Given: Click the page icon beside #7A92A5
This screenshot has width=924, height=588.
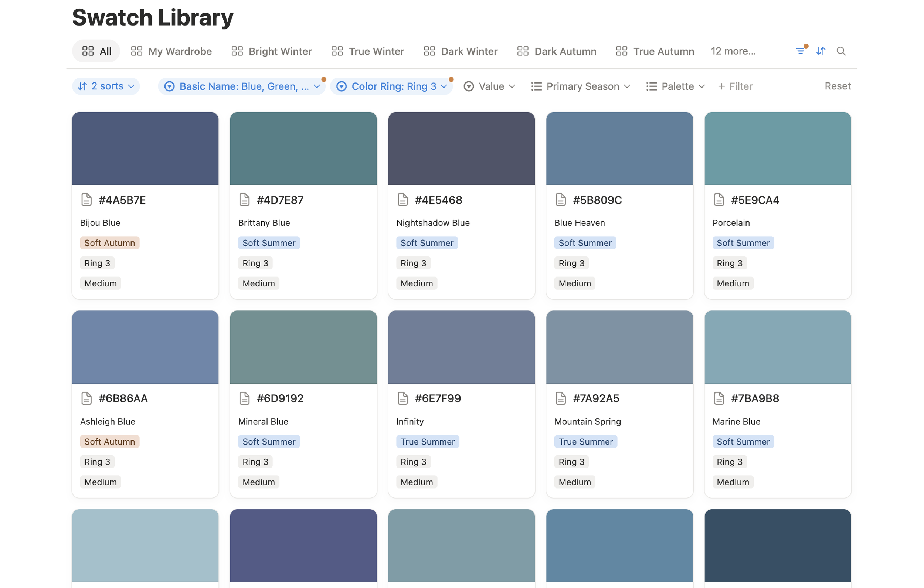Looking at the screenshot, I should click(x=561, y=398).
